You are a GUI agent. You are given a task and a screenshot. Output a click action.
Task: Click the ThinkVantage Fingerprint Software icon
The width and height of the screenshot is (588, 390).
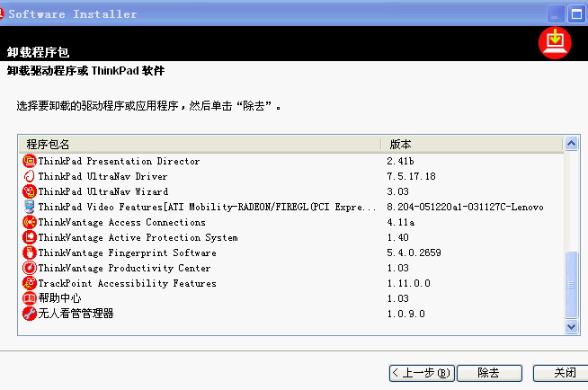pos(30,253)
